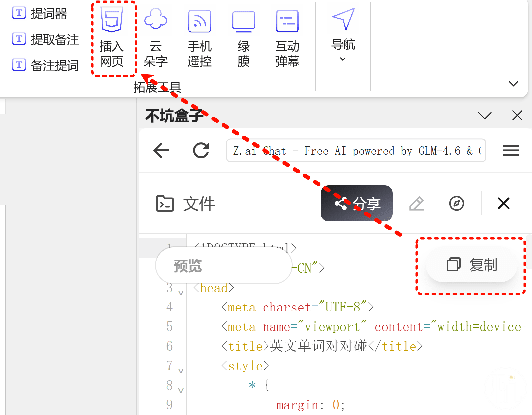
Task: Close the 不坑盒子 task pane
Action: click(517, 116)
